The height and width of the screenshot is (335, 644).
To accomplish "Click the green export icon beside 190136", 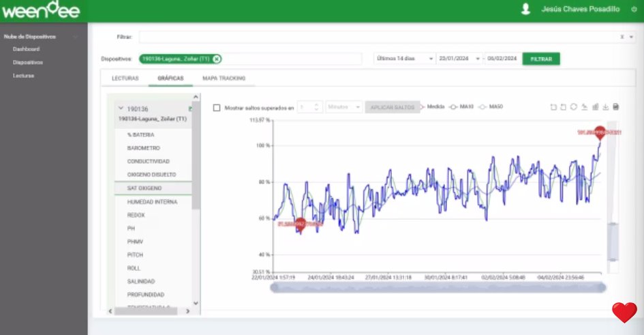I will (190, 109).
